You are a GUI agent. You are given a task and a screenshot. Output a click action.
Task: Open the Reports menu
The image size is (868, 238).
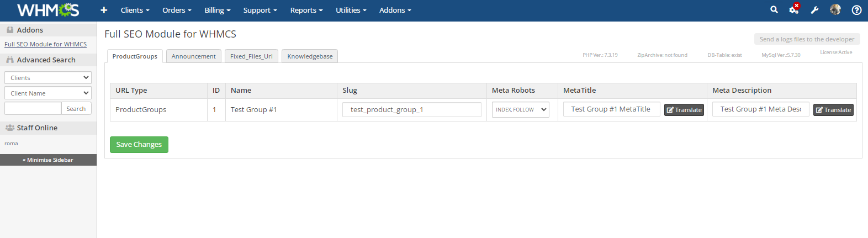(x=306, y=10)
